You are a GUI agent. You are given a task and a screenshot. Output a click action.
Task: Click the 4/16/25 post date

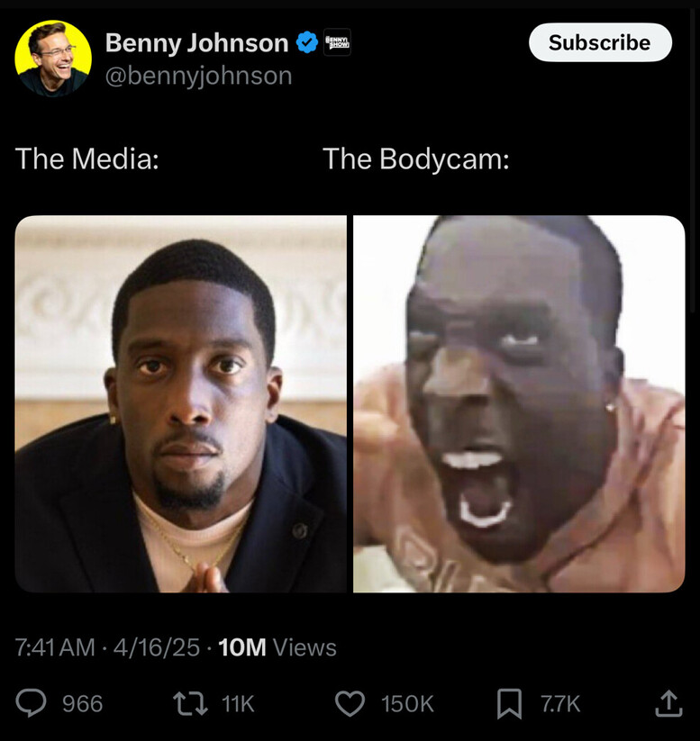[157, 647]
